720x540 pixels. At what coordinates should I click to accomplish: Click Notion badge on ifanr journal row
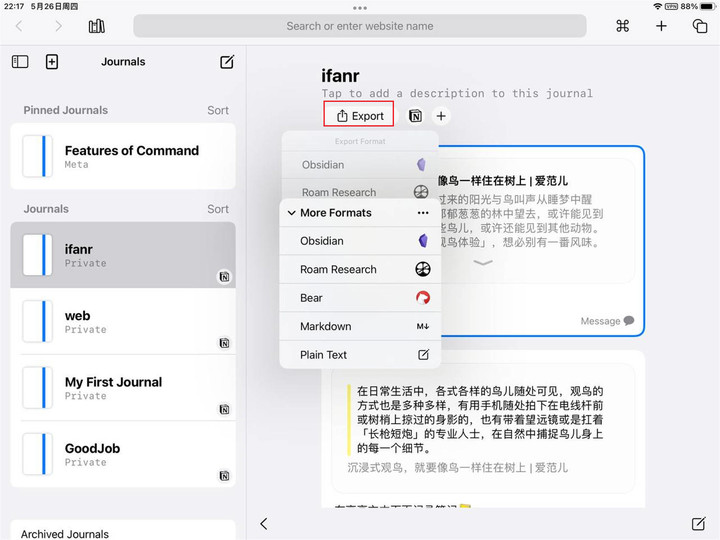[224, 276]
